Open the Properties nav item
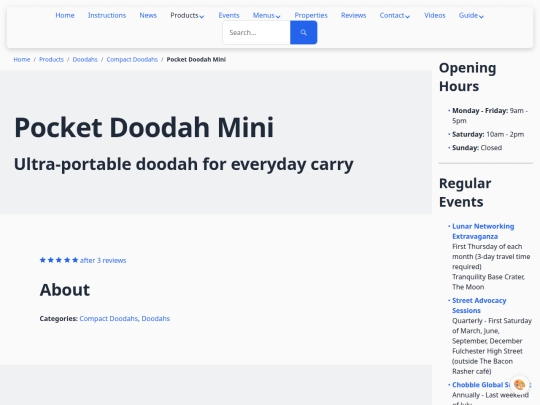This screenshot has height=405, width=540. coord(311,15)
